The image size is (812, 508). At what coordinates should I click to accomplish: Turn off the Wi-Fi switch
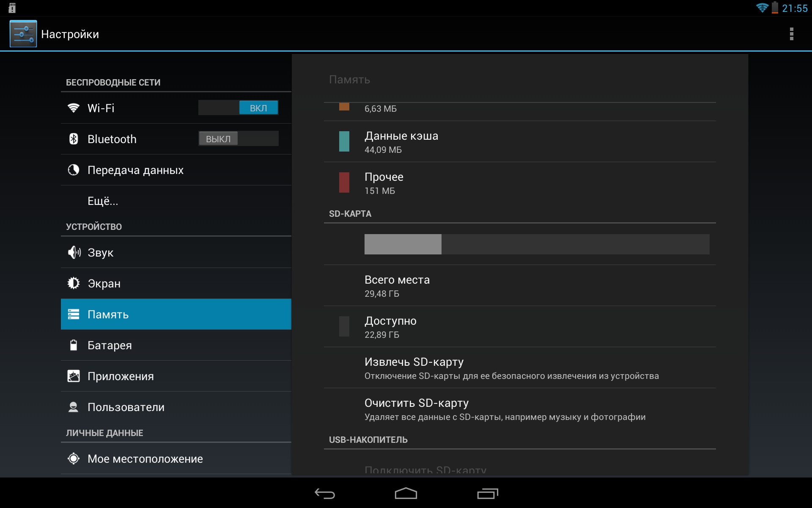[238, 108]
